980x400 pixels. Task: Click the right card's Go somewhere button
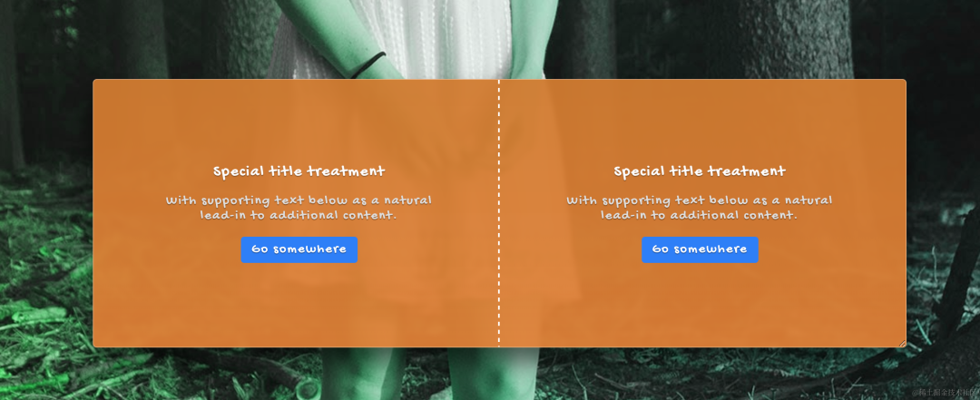click(700, 249)
